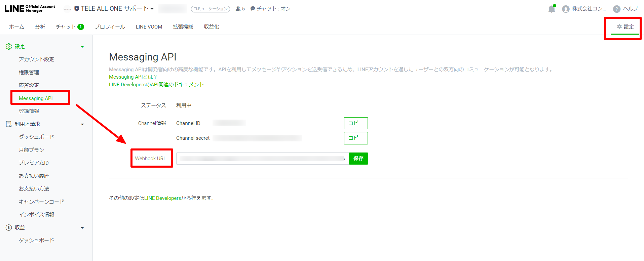Copy the Channel ID

point(356,123)
